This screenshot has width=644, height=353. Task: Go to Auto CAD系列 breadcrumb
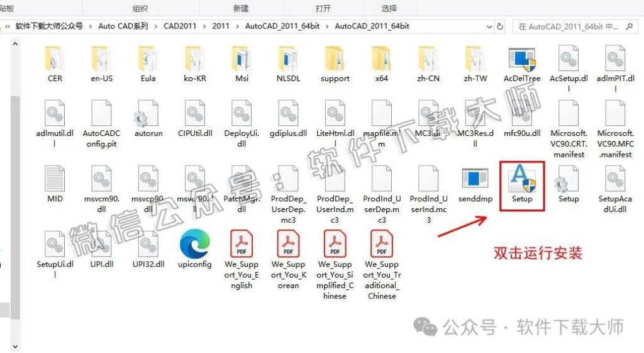pyautogui.click(x=123, y=26)
